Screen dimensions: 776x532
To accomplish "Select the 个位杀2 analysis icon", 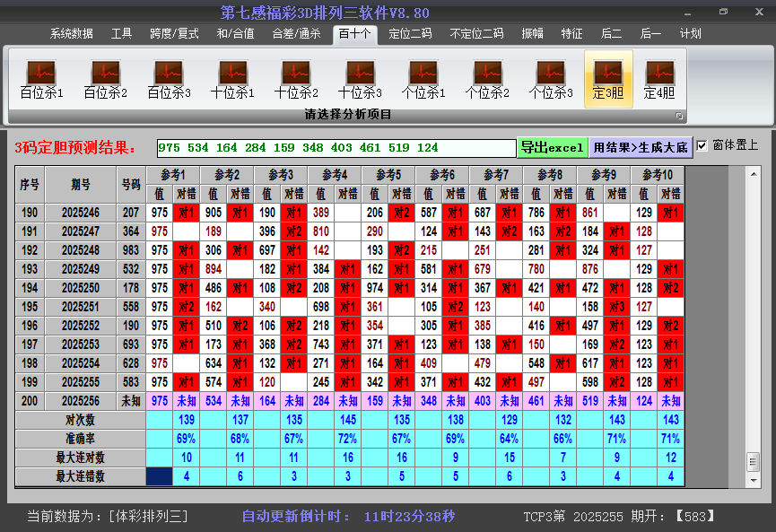I will tap(487, 80).
